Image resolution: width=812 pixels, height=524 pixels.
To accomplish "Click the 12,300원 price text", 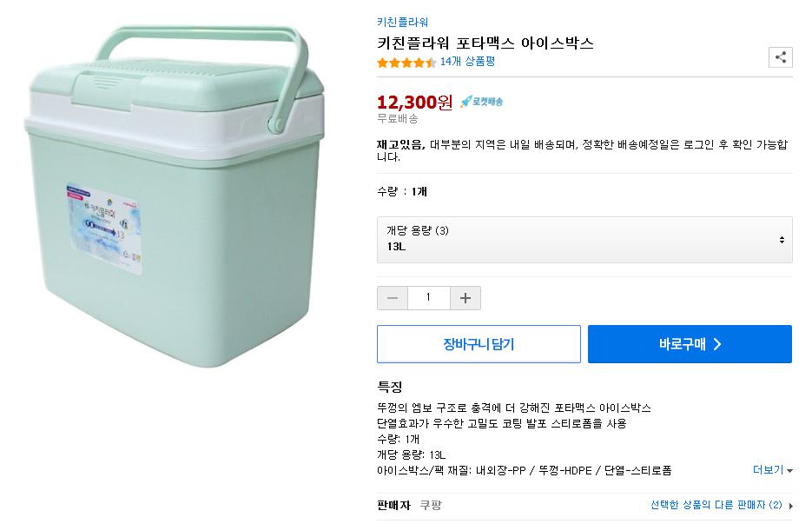I will click(414, 102).
